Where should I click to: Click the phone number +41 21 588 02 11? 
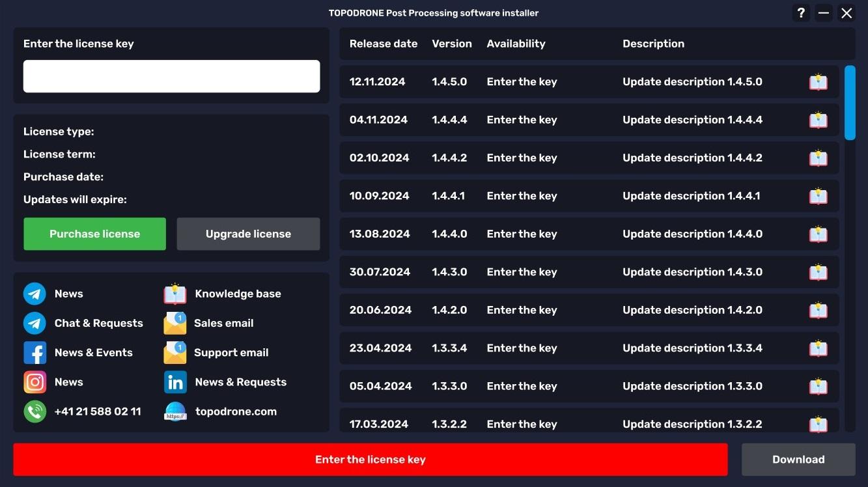pos(98,411)
